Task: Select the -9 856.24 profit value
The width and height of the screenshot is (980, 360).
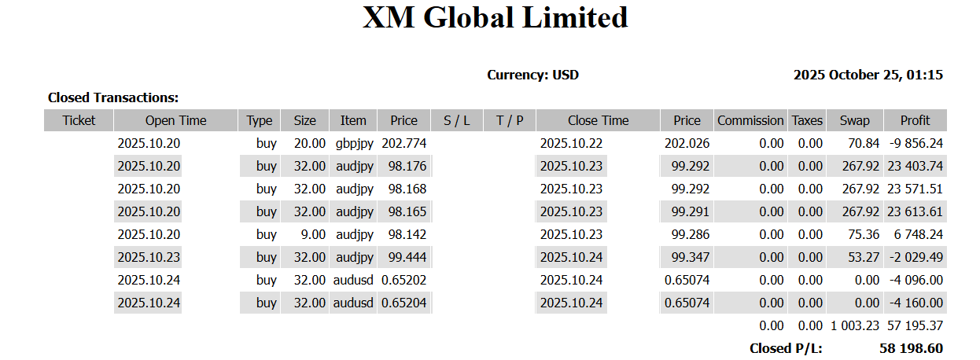Action: pos(915,144)
